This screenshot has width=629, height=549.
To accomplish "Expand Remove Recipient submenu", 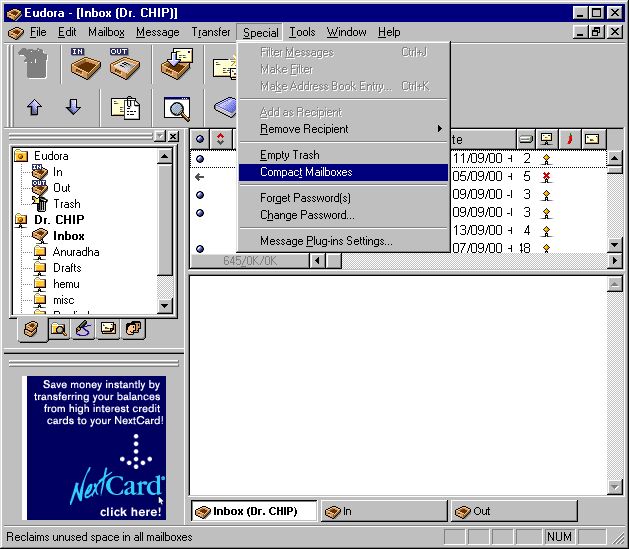I will (x=343, y=129).
